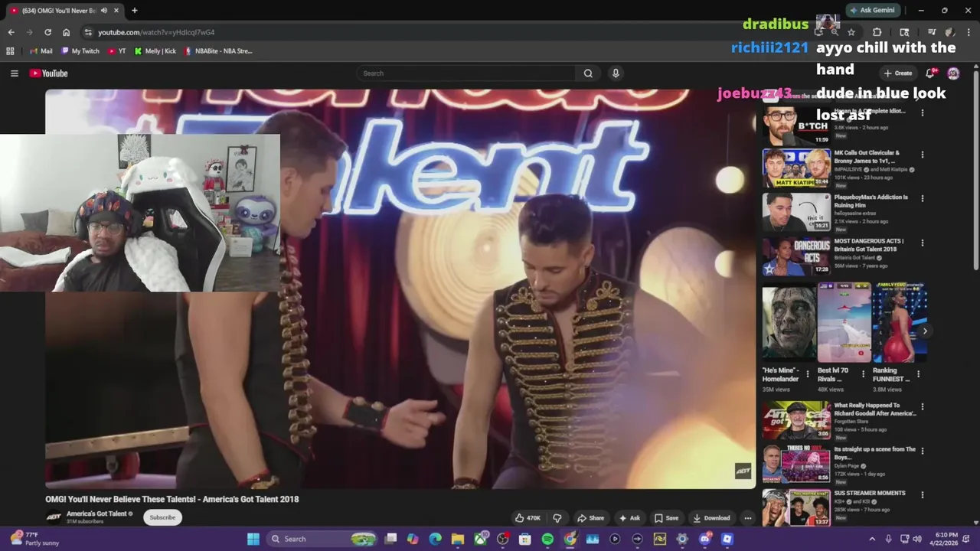Screen dimensions: 980x551
Task: Open the Chrome extensions puzzle icon
Action: pos(877,32)
